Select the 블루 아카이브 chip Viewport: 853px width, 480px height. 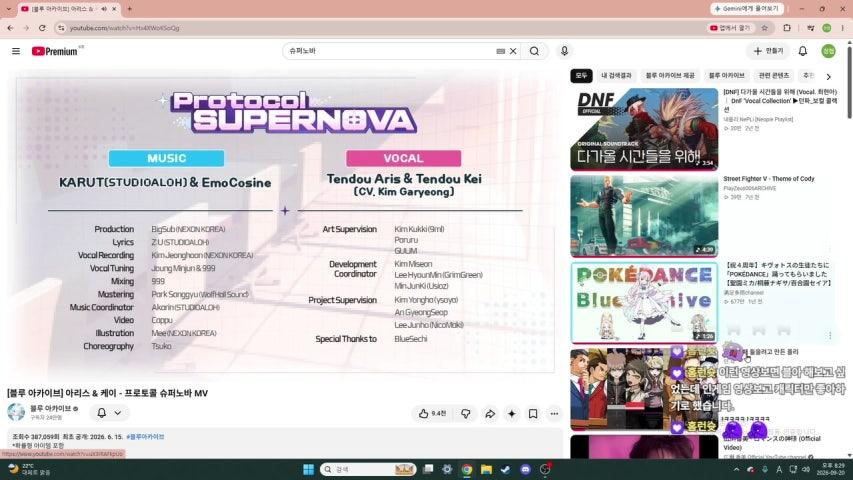point(726,76)
